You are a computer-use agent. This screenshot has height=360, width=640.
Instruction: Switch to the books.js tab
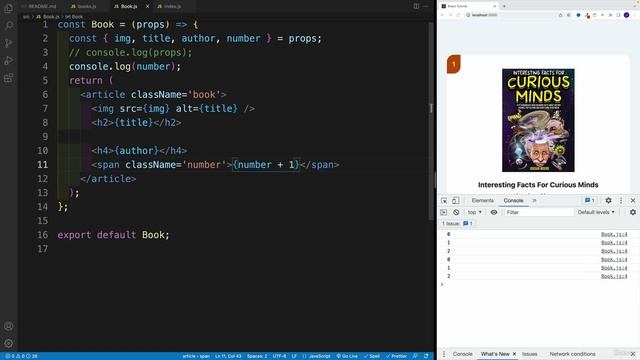pyautogui.click(x=84, y=7)
